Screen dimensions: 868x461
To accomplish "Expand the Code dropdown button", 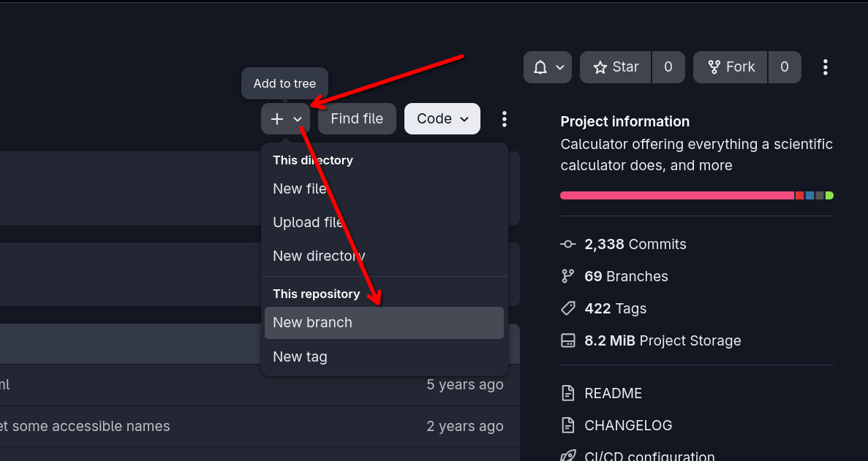I will (x=442, y=119).
